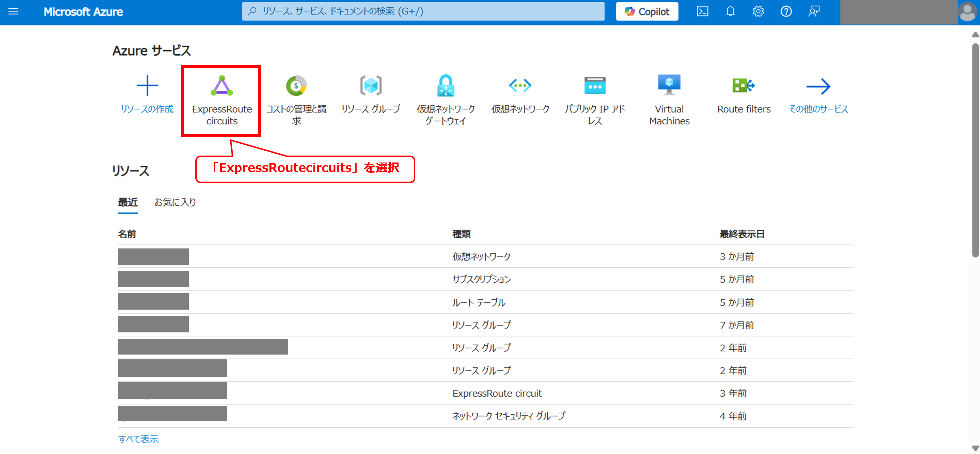Open 仮想ネットワーク ゲートウェイ lock icon
This screenshot has height=454, width=980.
[x=445, y=86]
